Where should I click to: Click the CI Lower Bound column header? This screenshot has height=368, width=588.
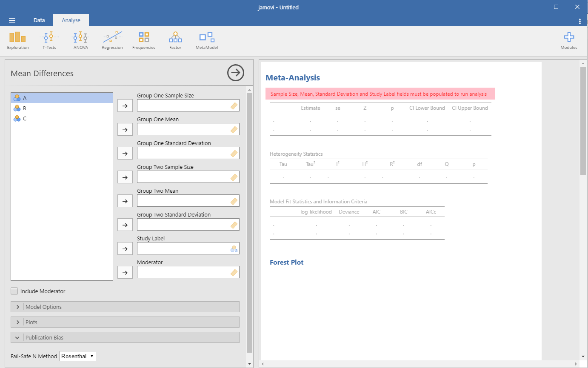(427, 108)
